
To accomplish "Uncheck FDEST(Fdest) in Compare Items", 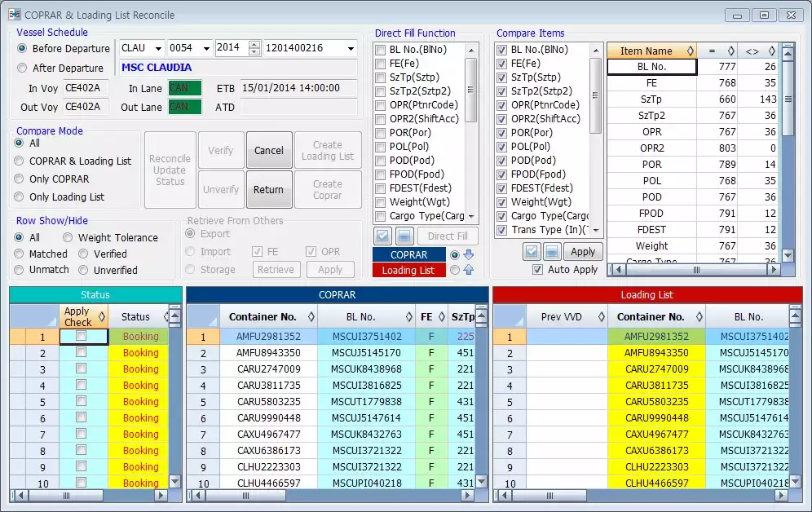I will tap(501, 188).
